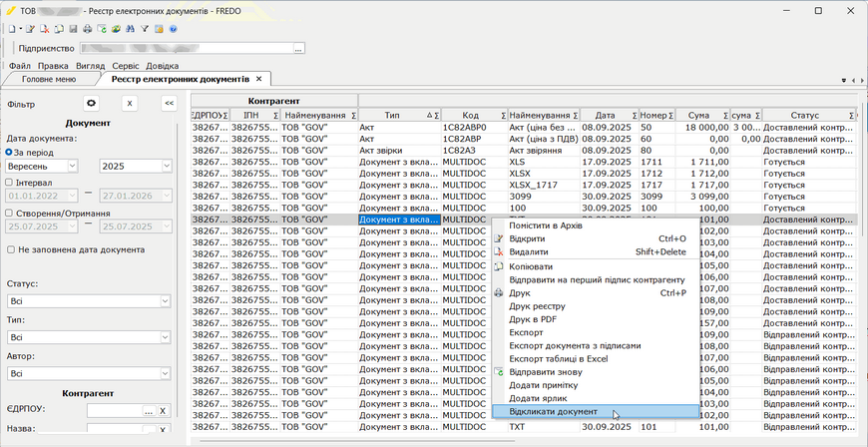Screen dimensions: 868x447
Task: Click the Код column header
Action: pyautogui.click(x=474, y=115)
